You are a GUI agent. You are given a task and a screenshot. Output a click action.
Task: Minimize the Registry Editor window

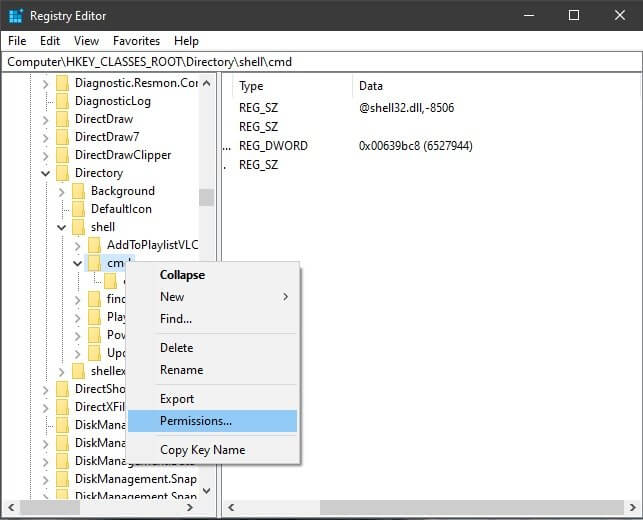click(x=529, y=16)
